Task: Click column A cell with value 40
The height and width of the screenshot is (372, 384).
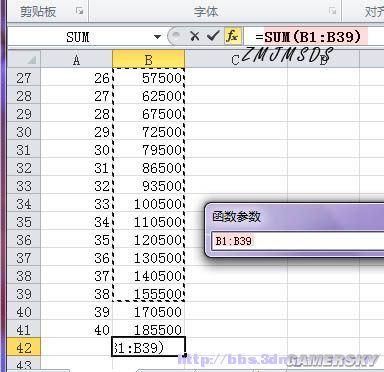Action: (77, 330)
